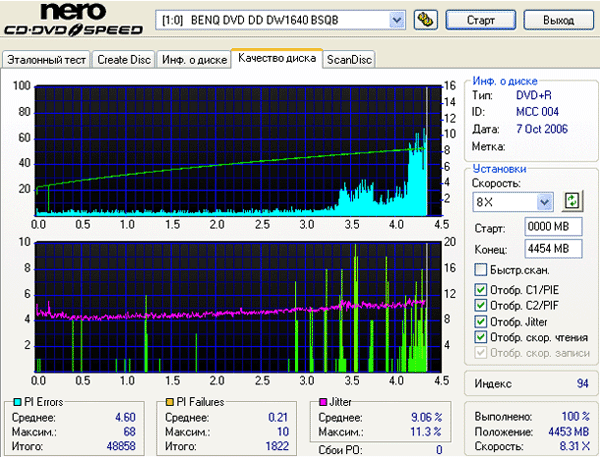The height and width of the screenshot is (457, 600).
Task: Open the ScanDisc tab
Action: coord(349,60)
